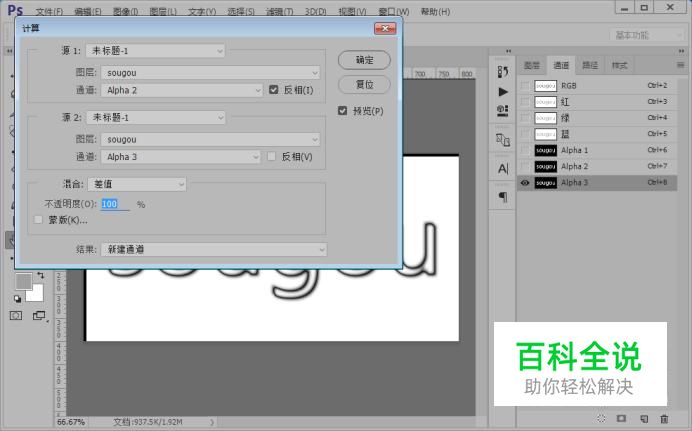Image resolution: width=692 pixels, height=431 pixels.
Task: Switch to the Paths (路径) tab
Action: (x=590, y=65)
